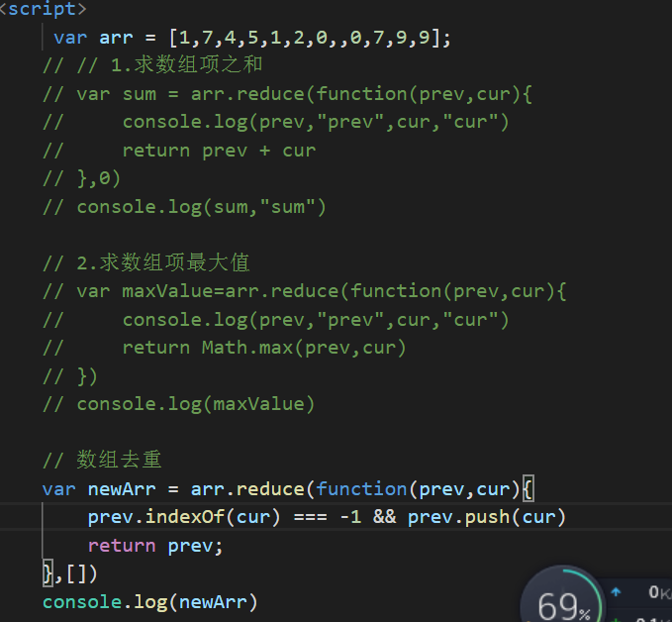The width and height of the screenshot is (672, 622).
Task: Click the blue upload arrow icon
Action: [616, 592]
